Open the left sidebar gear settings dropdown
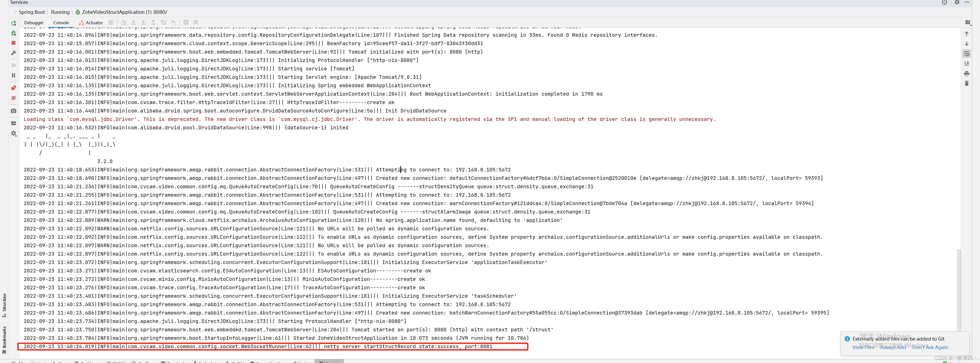 point(14,133)
